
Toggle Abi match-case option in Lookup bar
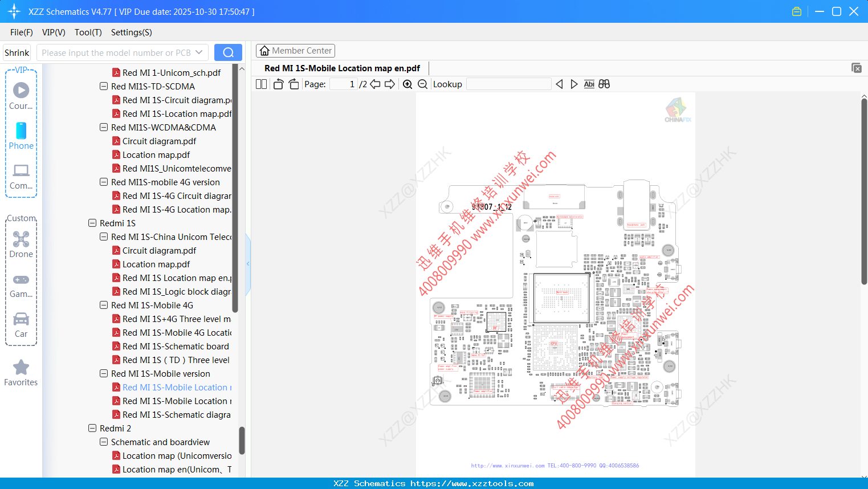pos(589,84)
